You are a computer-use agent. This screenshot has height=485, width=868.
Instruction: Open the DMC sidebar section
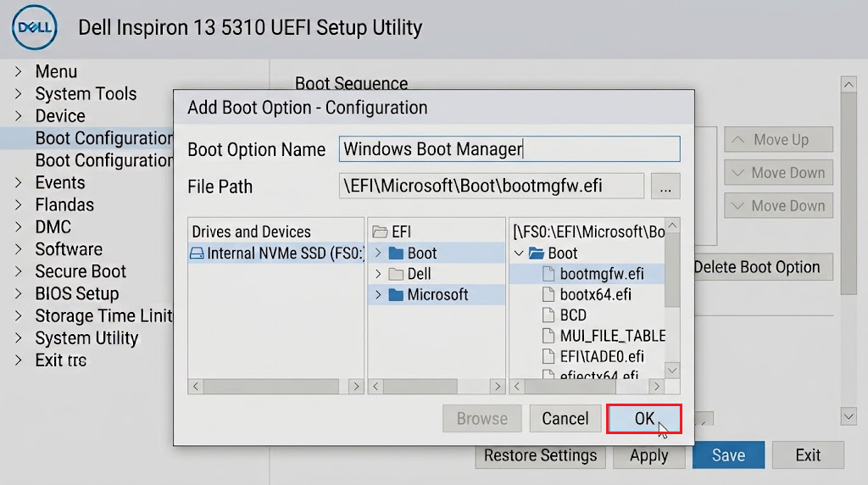click(x=53, y=227)
